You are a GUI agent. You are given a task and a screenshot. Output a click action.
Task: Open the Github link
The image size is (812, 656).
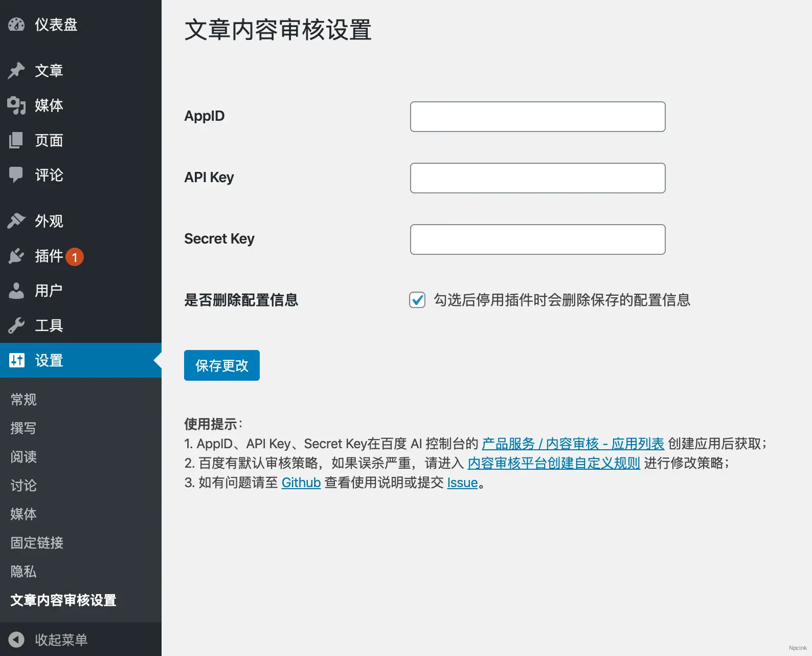pyautogui.click(x=301, y=483)
